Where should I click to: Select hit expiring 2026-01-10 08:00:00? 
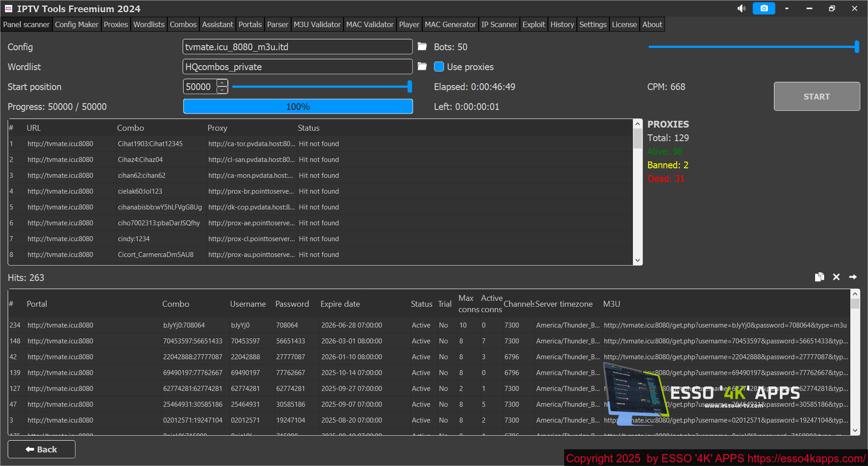[x=429, y=357]
